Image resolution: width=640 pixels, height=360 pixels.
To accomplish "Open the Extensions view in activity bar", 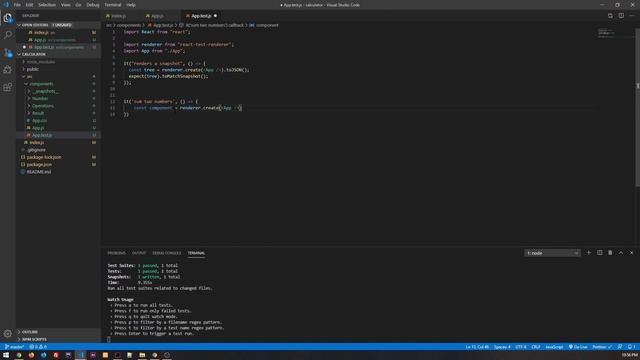I will click(x=8, y=87).
